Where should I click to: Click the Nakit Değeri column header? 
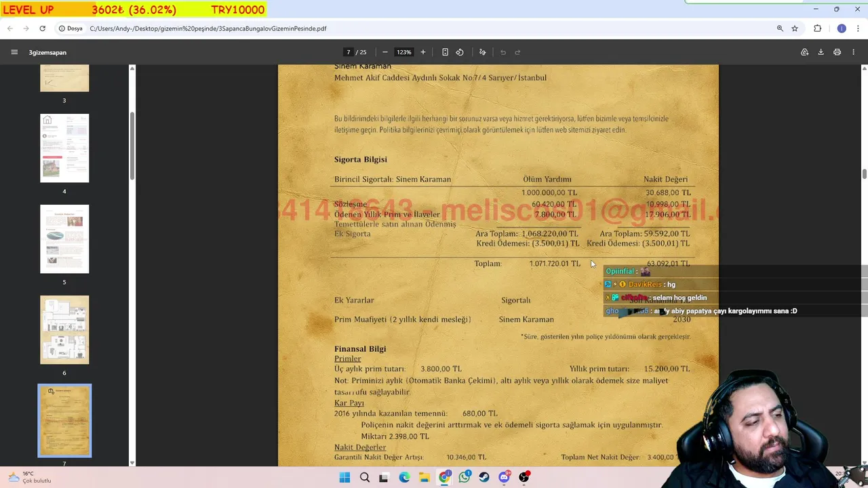tap(665, 180)
